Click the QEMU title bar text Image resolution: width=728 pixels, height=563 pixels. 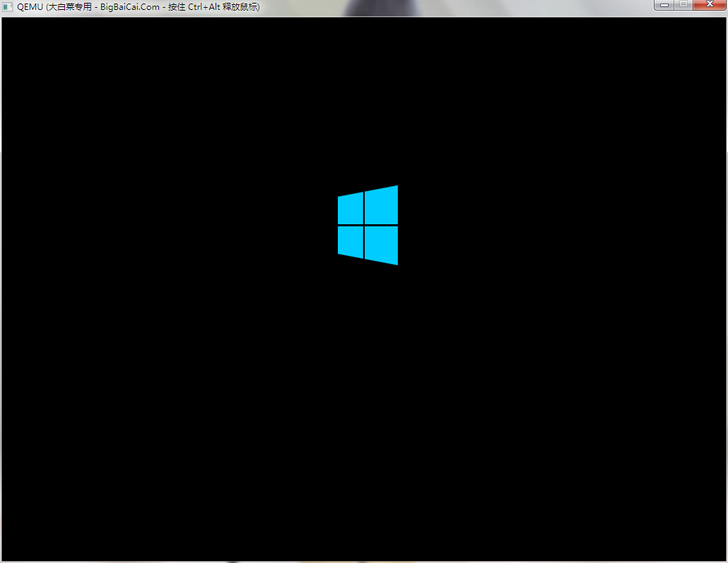pos(139,7)
